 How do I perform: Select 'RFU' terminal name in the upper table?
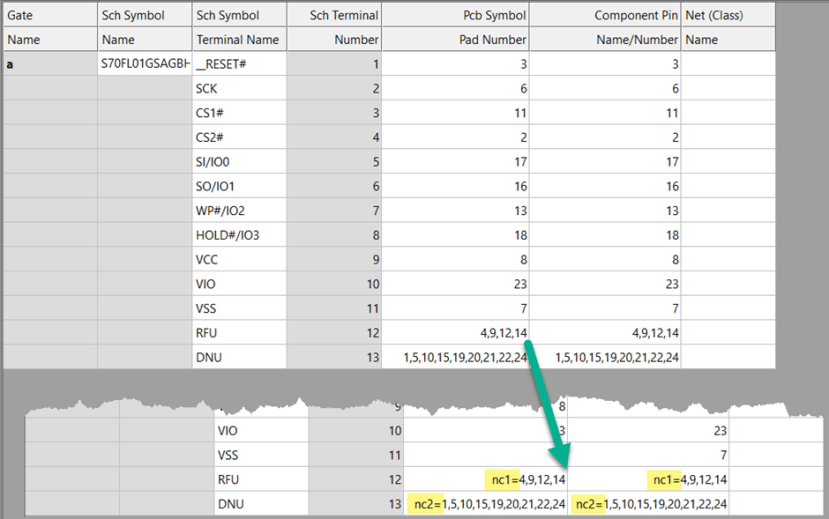240,332
